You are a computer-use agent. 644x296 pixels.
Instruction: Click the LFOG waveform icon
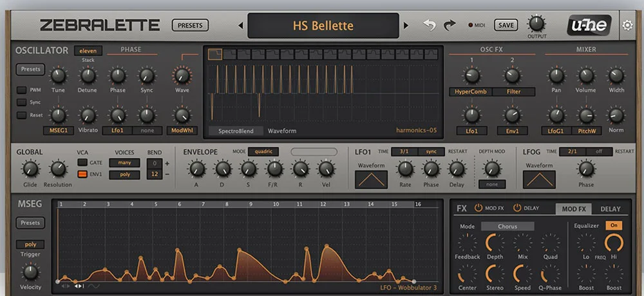[x=539, y=179]
